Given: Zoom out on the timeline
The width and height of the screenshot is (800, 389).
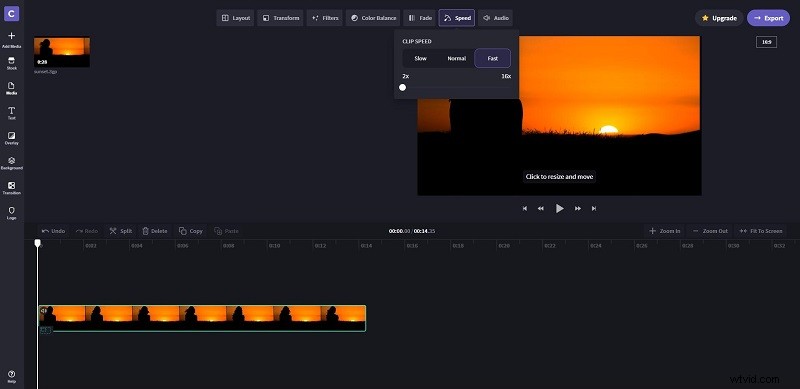Looking at the screenshot, I should 710,231.
